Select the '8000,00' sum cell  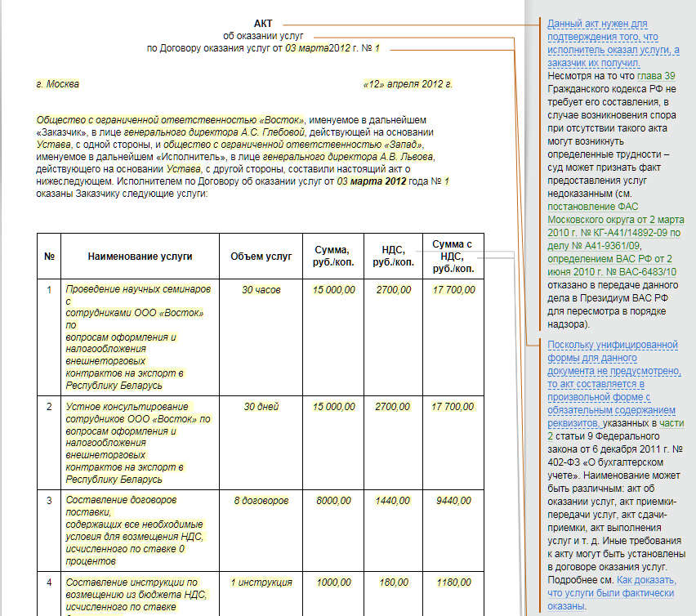coord(333,500)
